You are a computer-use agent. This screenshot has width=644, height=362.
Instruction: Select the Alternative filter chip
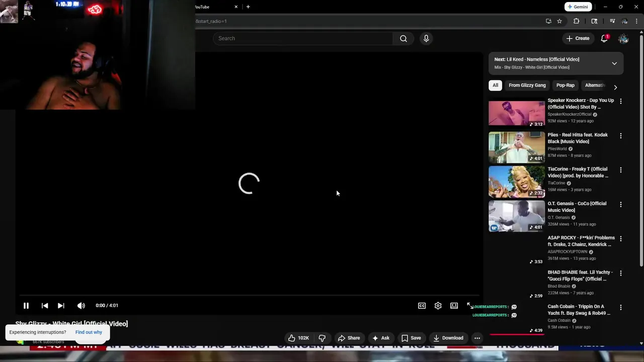[594, 85]
